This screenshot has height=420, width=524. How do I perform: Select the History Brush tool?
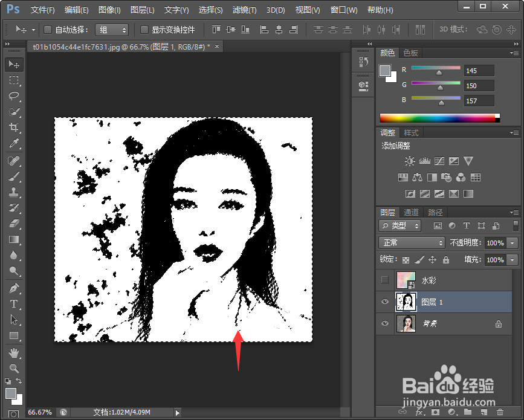point(14,208)
